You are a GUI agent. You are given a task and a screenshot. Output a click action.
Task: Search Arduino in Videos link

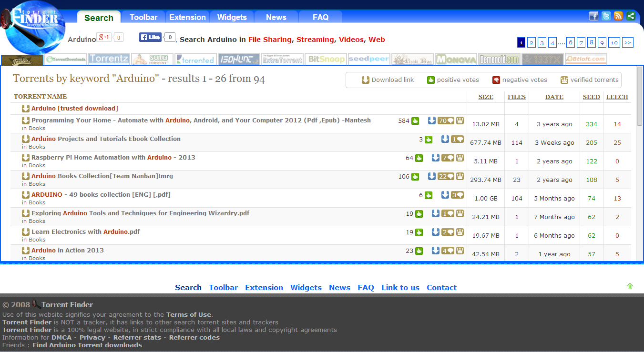tap(351, 40)
